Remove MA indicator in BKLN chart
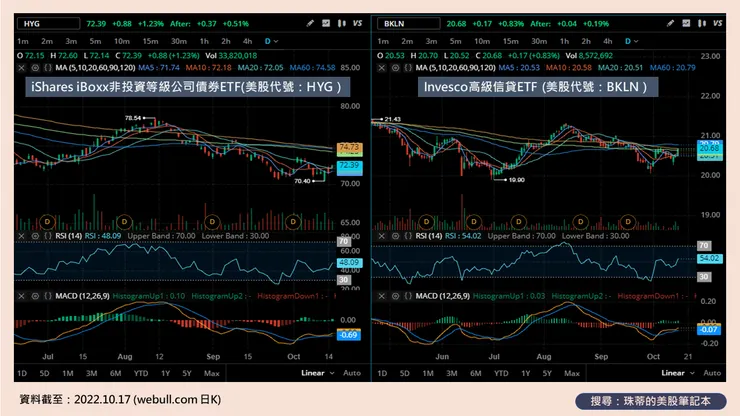Screen dimensions: 740x416 coord(382,68)
